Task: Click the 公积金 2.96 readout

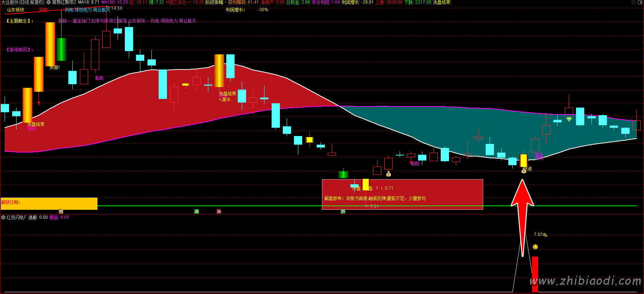Action: 298,2
